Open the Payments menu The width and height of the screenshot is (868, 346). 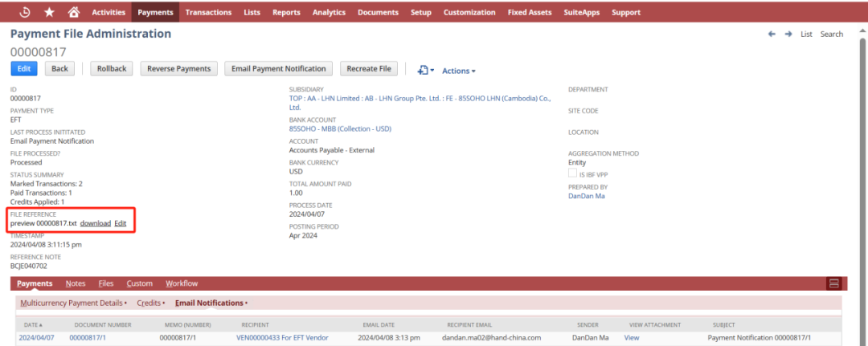click(x=155, y=12)
